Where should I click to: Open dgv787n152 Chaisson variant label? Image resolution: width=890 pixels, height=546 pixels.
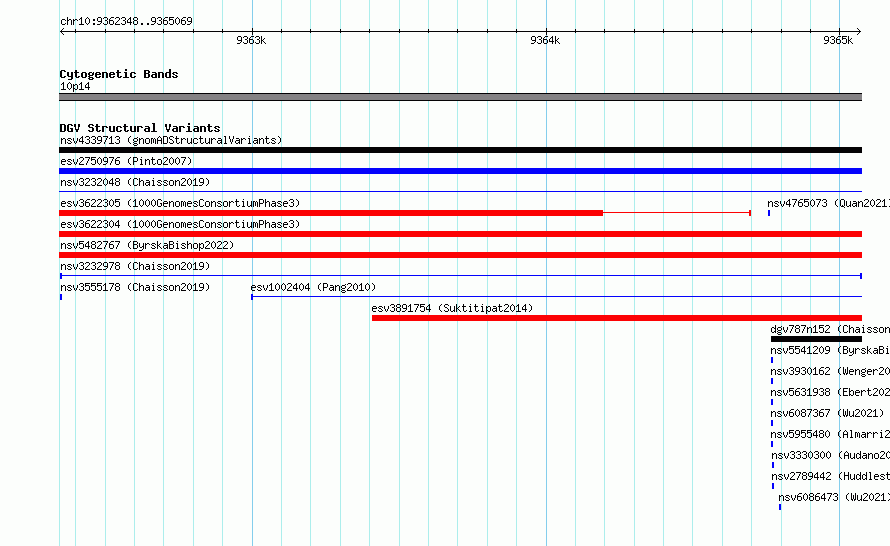[x=830, y=329]
